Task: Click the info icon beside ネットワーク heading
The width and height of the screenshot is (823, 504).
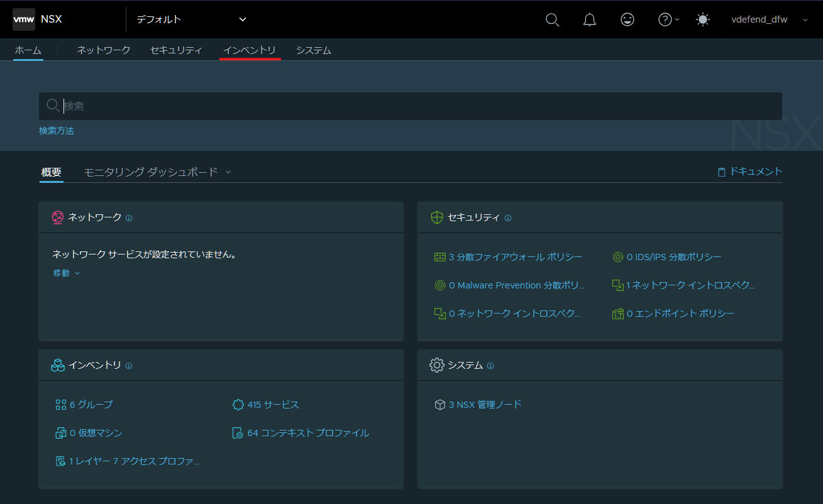Action: click(x=129, y=218)
